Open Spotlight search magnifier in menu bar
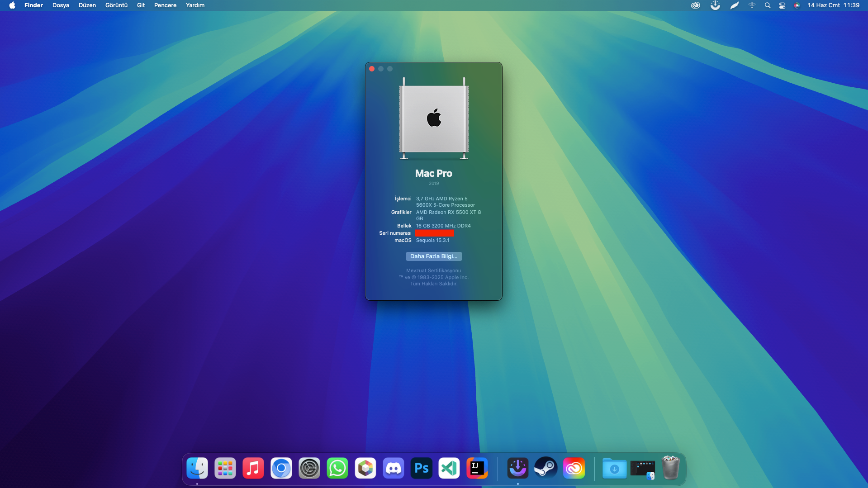868x488 pixels. click(768, 5)
